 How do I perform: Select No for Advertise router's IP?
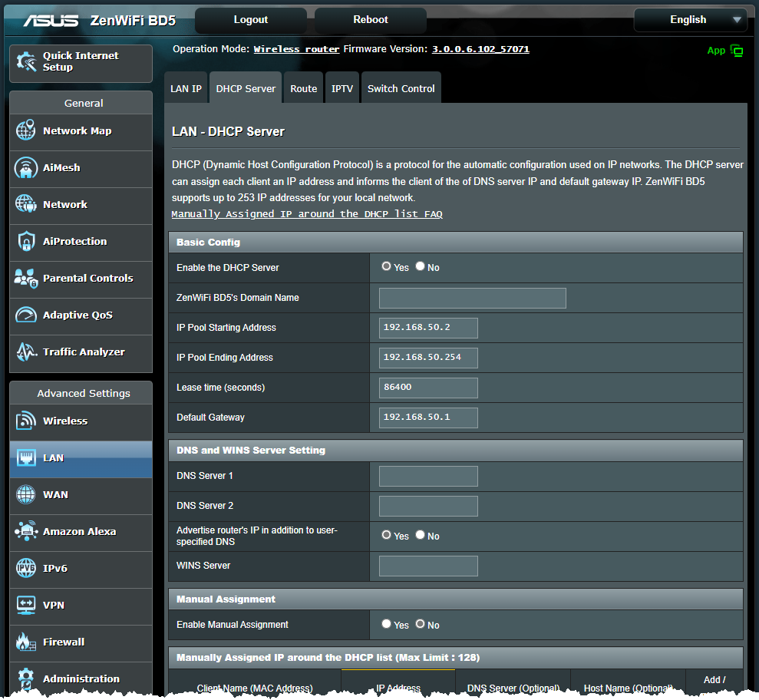(420, 535)
